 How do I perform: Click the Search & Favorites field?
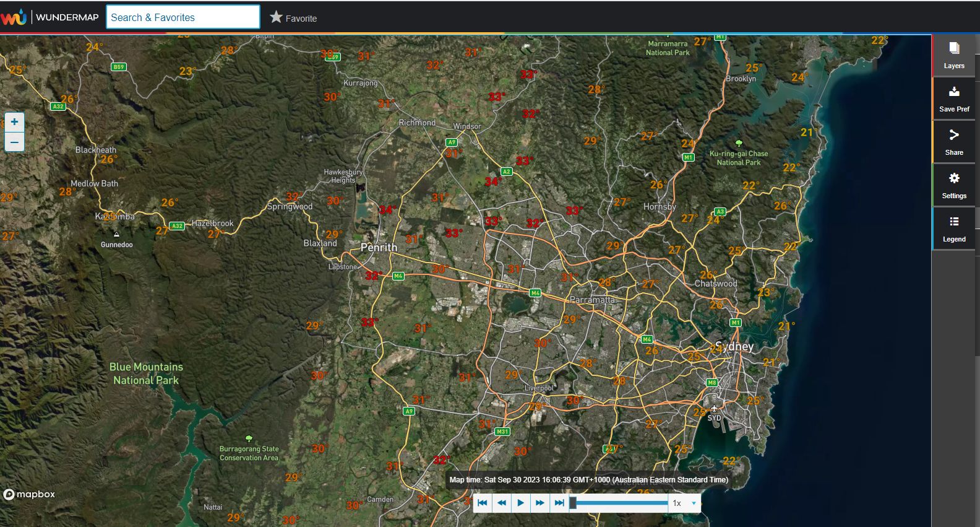click(183, 17)
